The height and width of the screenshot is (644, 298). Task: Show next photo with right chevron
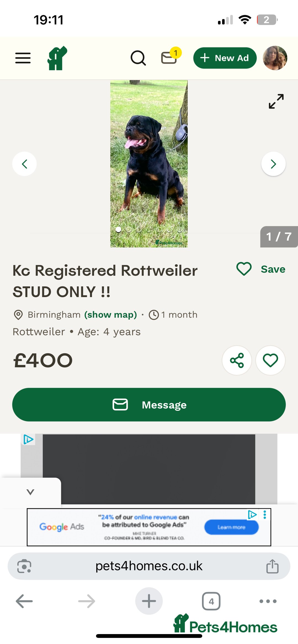(x=273, y=164)
